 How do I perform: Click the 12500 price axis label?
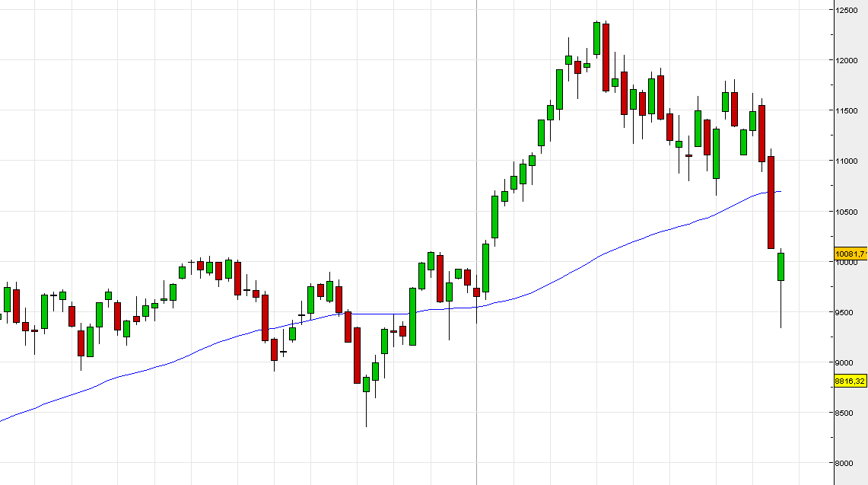[848, 10]
